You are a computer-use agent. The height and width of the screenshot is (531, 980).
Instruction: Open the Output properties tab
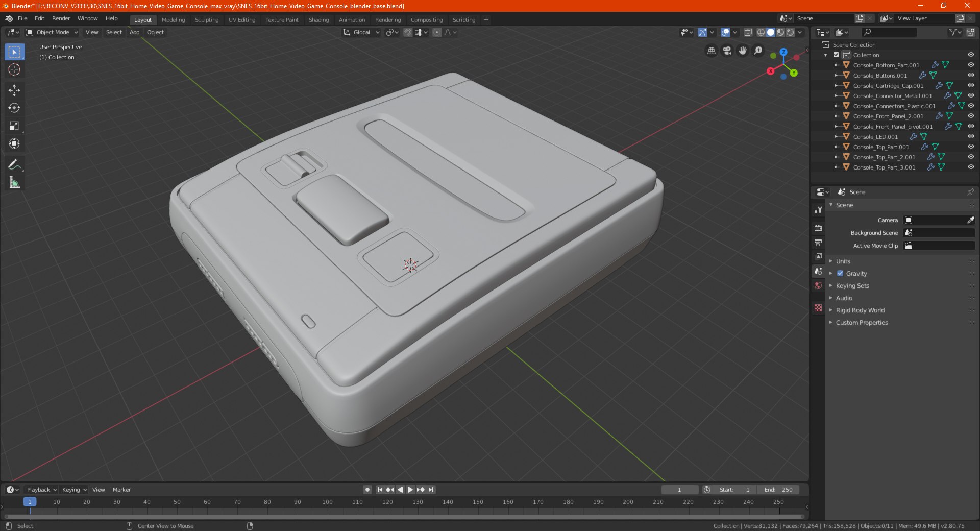818,242
